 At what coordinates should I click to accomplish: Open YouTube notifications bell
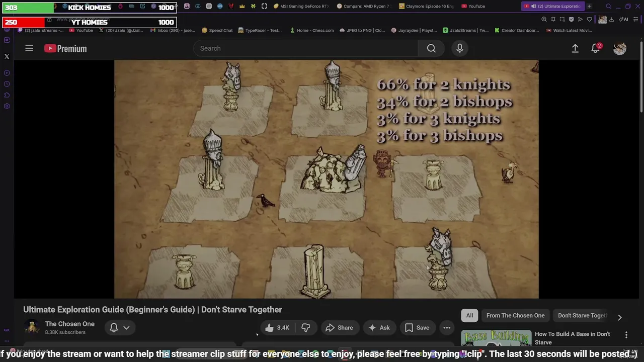596,48
